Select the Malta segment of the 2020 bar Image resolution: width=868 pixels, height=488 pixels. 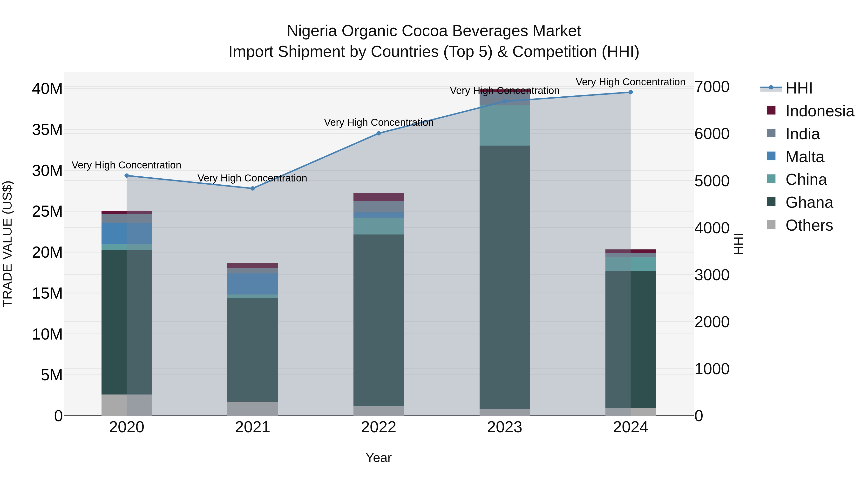(x=127, y=233)
